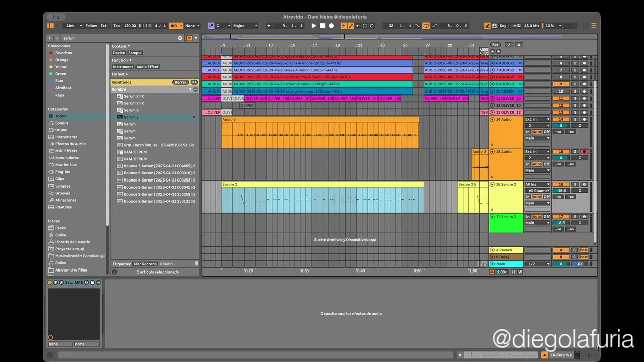
Task: Go back in browser history
Action: 50,38
